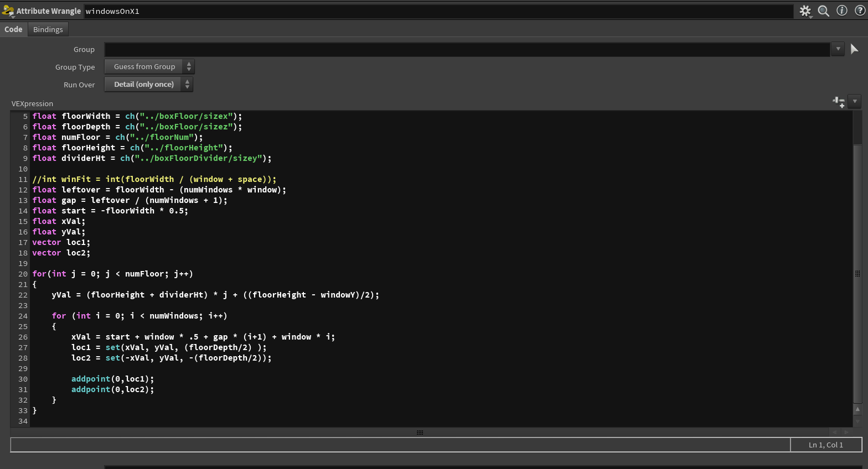The image size is (868, 469).
Task: Click the inner for loop on line 24
Action: click(139, 316)
